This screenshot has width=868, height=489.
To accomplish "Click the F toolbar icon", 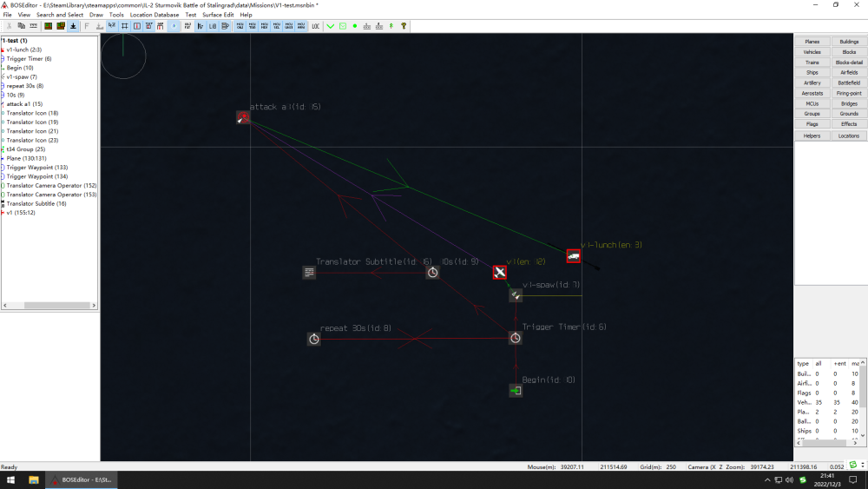I will [86, 26].
